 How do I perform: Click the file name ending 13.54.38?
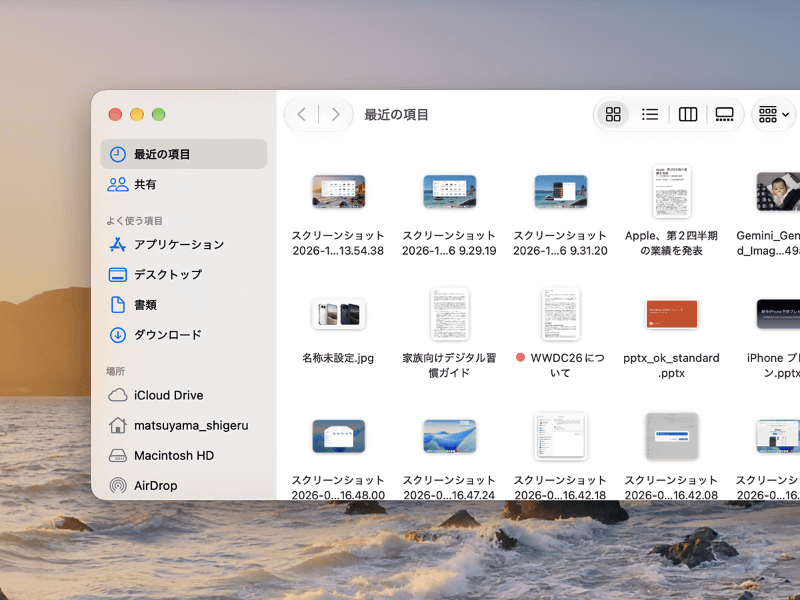click(x=338, y=243)
